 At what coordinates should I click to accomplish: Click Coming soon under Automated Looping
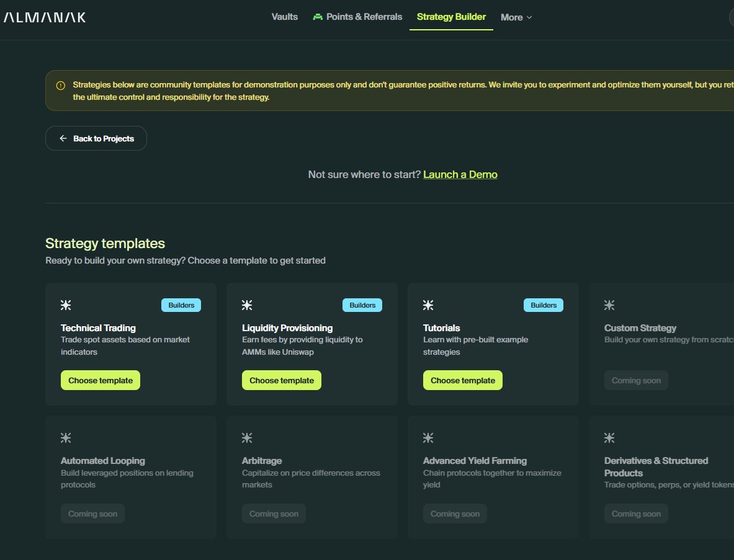click(x=92, y=513)
